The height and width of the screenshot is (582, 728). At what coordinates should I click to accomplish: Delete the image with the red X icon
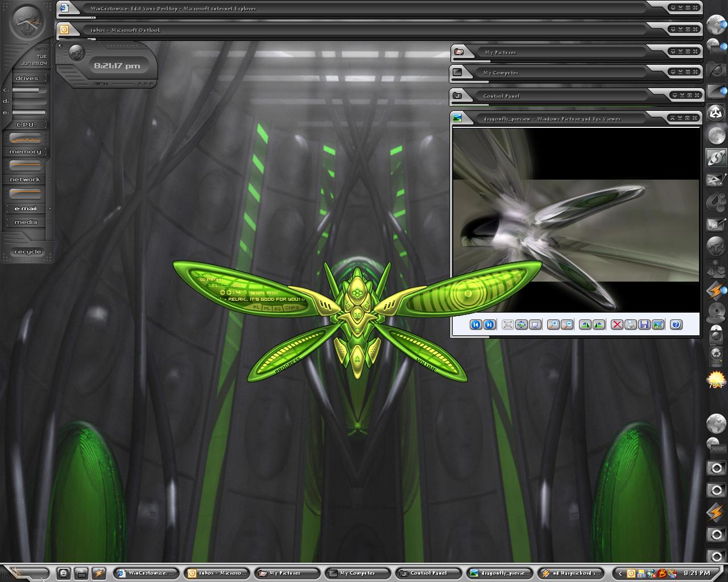pos(617,325)
